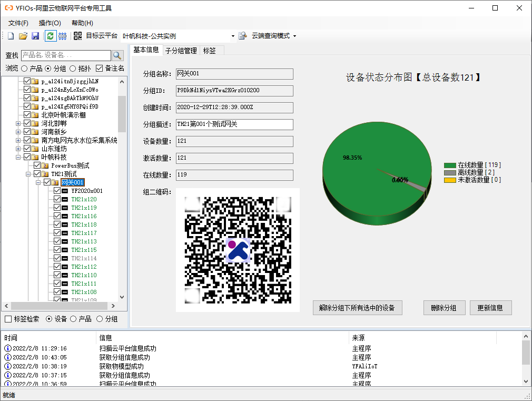Screen dimensions: 532x401
Task: Click the 更新信息 button
Action: pos(490,308)
